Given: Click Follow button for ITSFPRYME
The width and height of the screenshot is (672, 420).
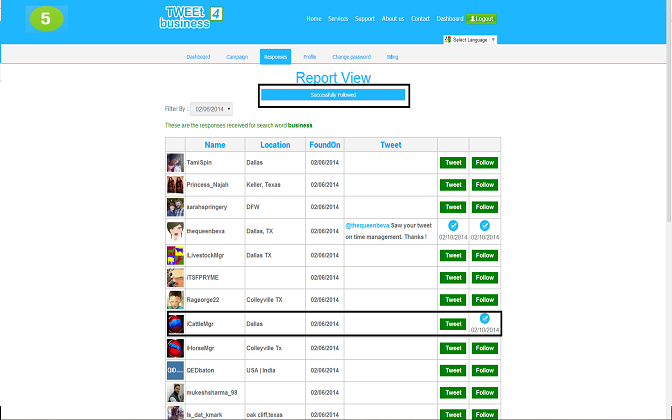Looking at the screenshot, I should (485, 278).
